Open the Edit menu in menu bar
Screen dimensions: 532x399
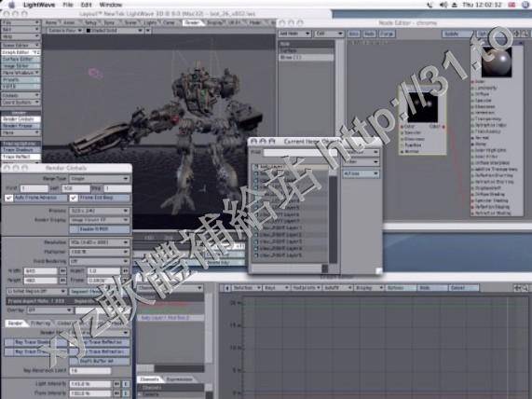[86, 5]
